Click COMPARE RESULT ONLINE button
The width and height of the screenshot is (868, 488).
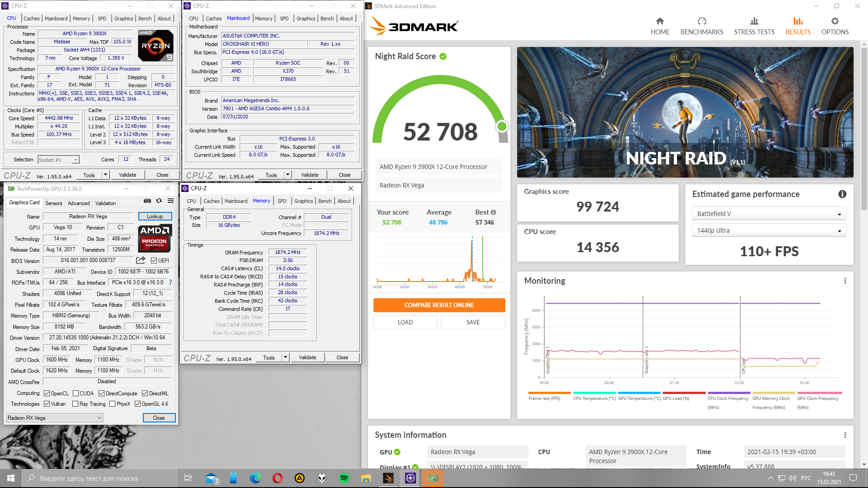(439, 305)
